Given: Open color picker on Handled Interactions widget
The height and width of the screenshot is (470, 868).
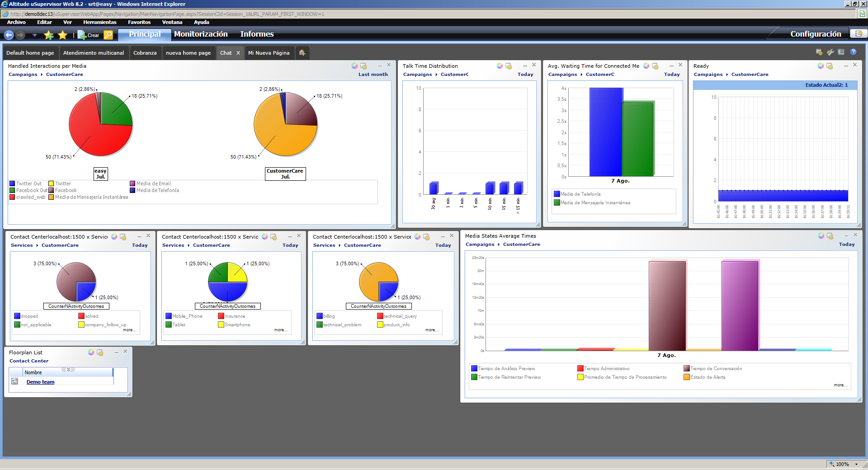Looking at the screenshot, I should coord(354,66).
